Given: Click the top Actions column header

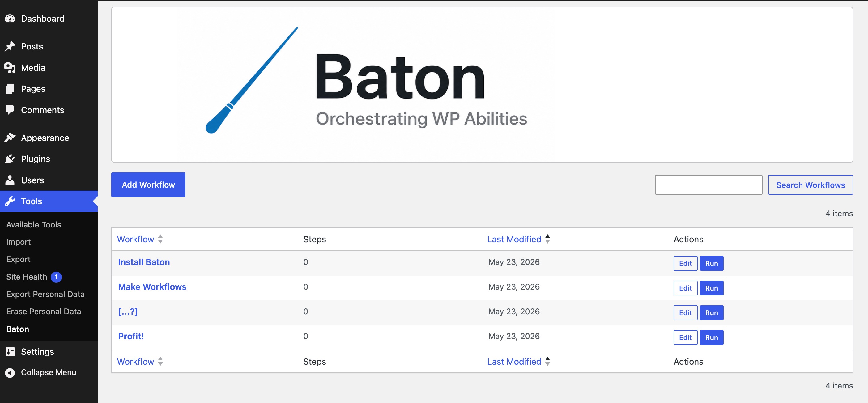Looking at the screenshot, I should point(688,239).
